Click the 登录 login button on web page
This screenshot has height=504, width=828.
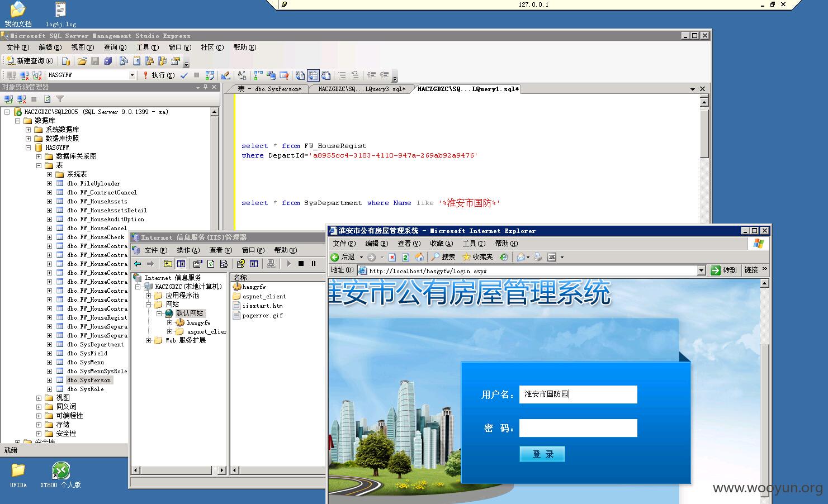pyautogui.click(x=542, y=454)
